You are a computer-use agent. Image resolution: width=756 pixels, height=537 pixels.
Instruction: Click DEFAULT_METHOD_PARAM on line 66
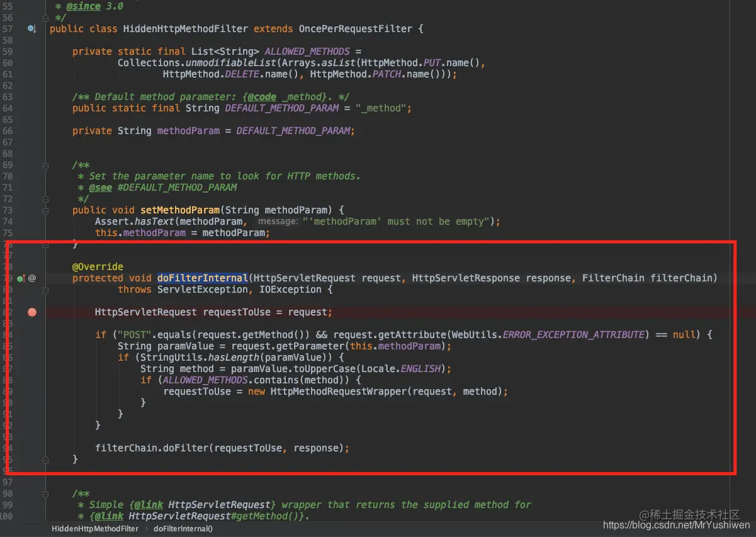point(293,131)
